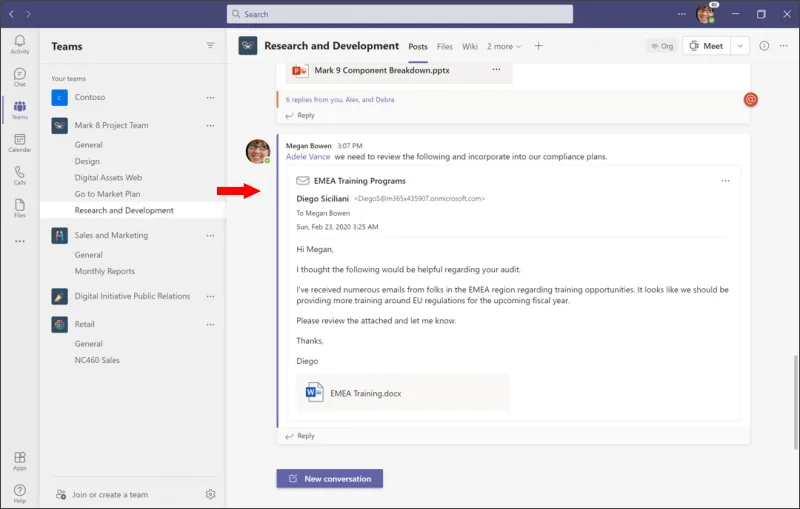Click the Search box
800x509 pixels.
pyautogui.click(x=399, y=14)
